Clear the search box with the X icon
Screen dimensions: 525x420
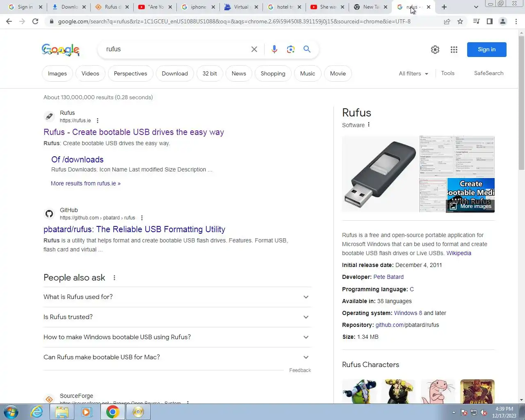pyautogui.click(x=254, y=49)
